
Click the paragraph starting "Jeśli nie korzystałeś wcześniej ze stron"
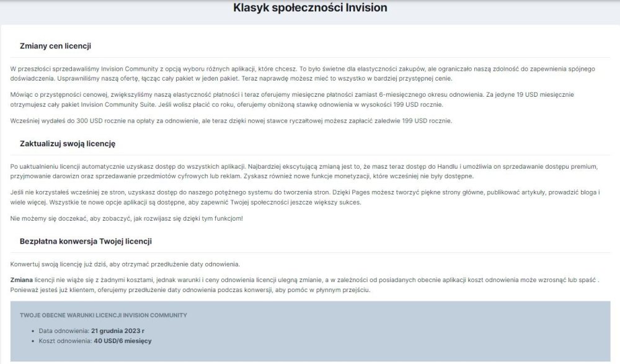click(305, 197)
